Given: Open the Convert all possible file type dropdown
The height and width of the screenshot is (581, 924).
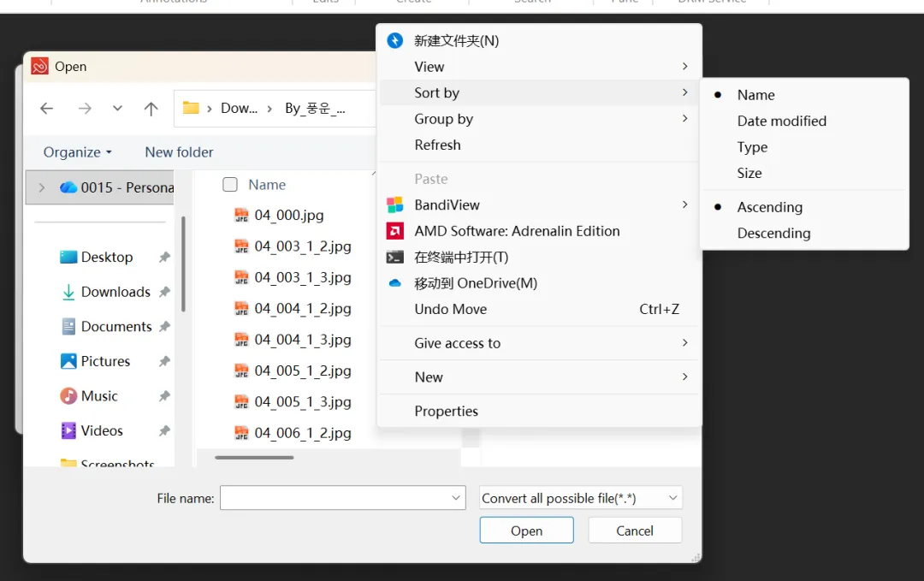Looking at the screenshot, I should [580, 498].
